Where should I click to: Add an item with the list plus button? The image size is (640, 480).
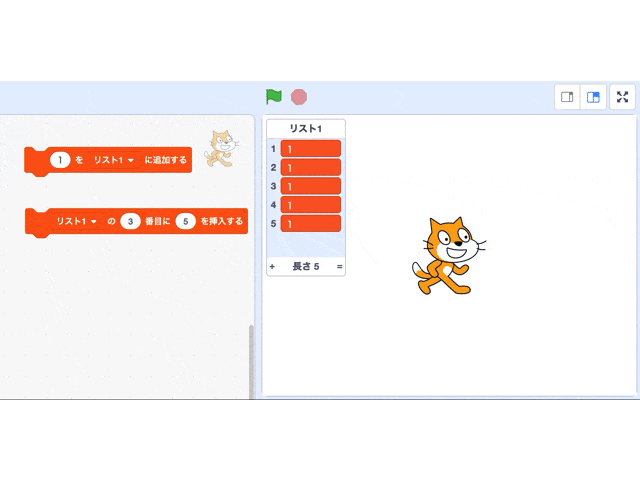(x=272, y=267)
